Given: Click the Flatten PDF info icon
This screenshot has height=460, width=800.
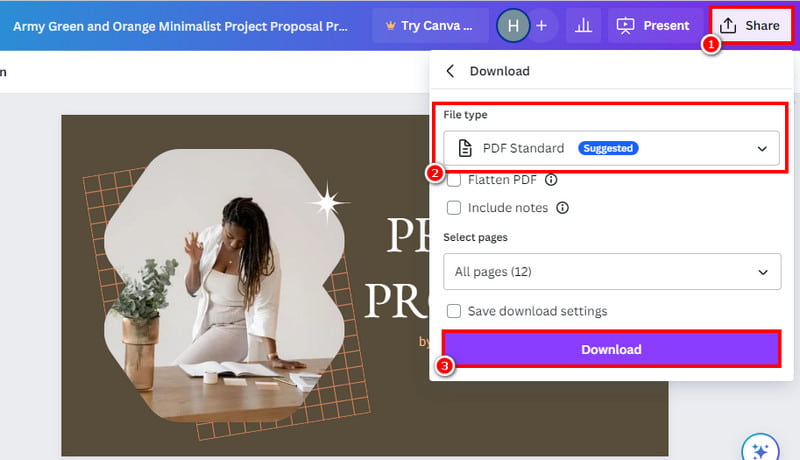Looking at the screenshot, I should (x=550, y=181).
